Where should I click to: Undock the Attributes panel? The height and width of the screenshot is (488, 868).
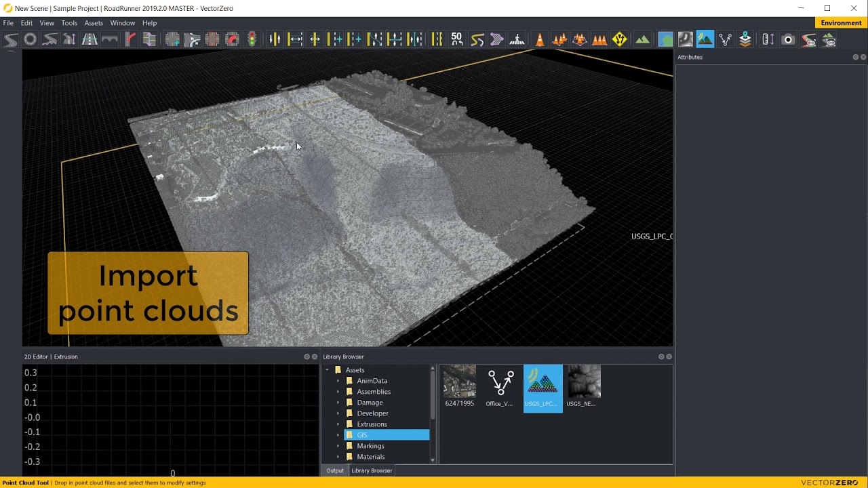[856, 57]
